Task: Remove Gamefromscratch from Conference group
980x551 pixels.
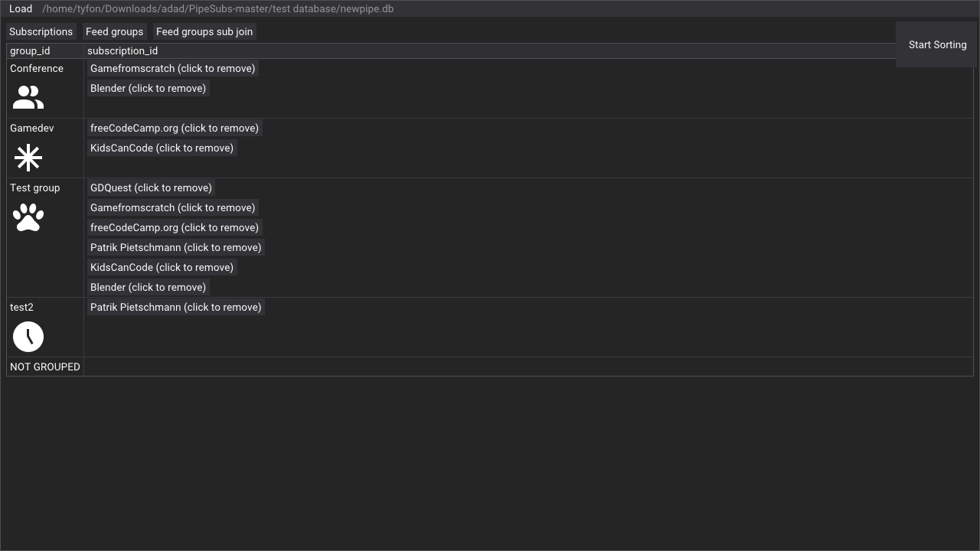Action: [172, 68]
